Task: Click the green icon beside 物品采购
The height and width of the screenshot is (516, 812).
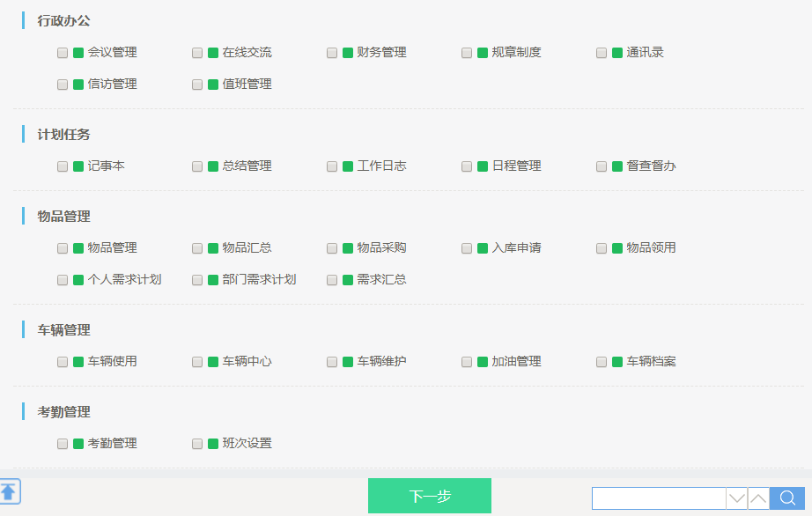Action: (348, 248)
